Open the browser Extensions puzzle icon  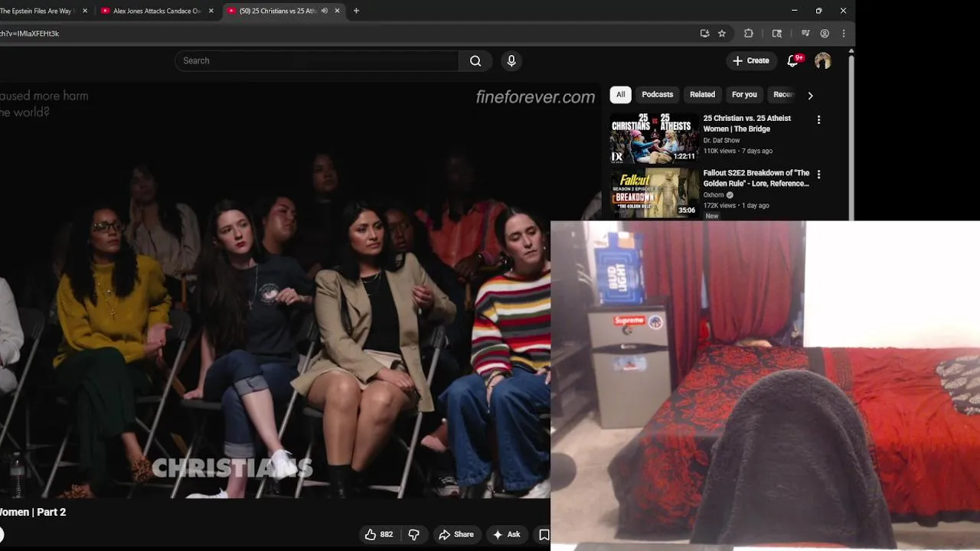[749, 34]
